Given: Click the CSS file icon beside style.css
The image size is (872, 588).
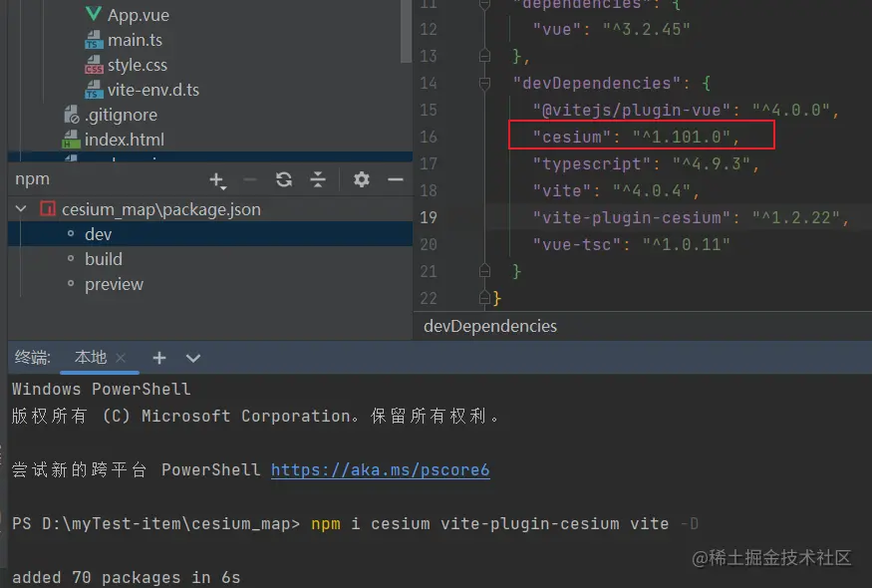Looking at the screenshot, I should click(x=94, y=65).
